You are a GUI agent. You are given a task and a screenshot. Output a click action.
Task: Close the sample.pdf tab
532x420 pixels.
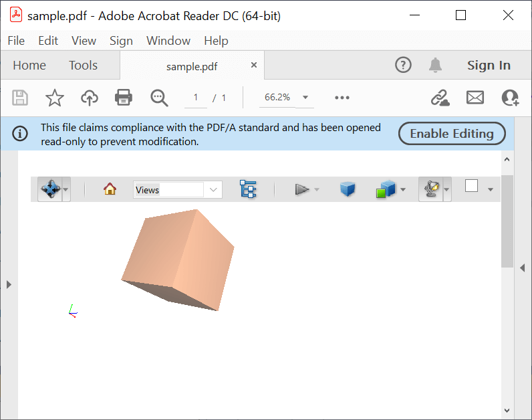tap(254, 65)
